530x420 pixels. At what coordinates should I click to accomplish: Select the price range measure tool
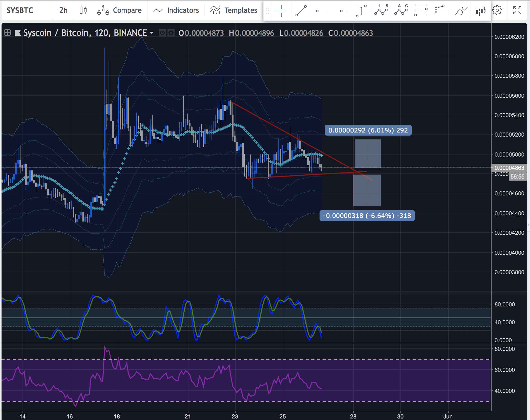(361, 11)
